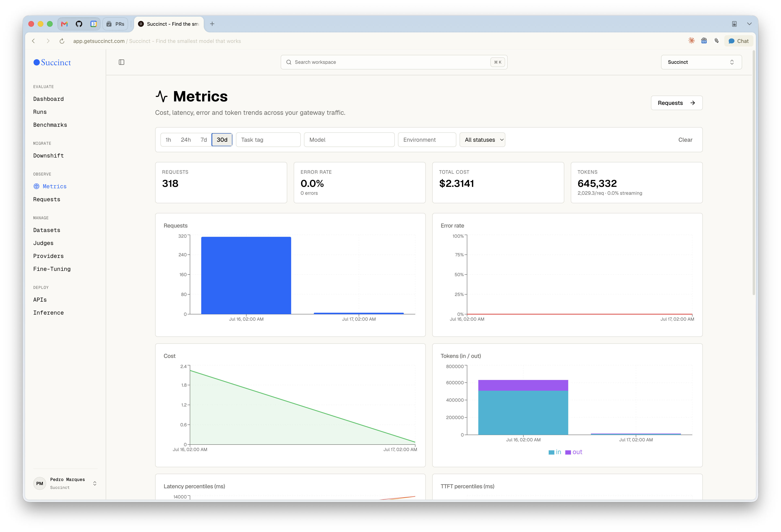
Task: Go back in browser history
Action: point(33,41)
